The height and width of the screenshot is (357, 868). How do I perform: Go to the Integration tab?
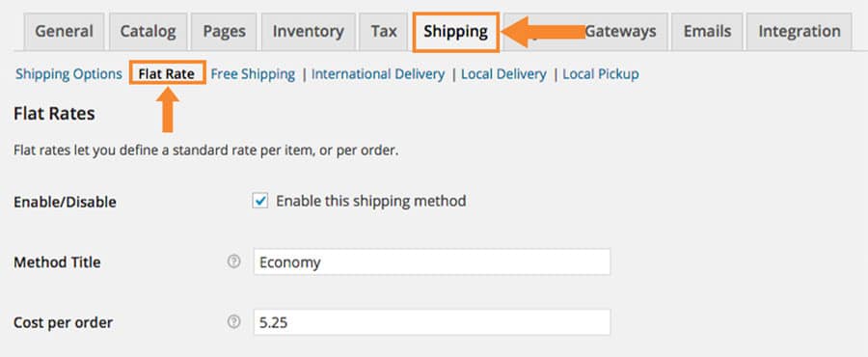(x=800, y=32)
